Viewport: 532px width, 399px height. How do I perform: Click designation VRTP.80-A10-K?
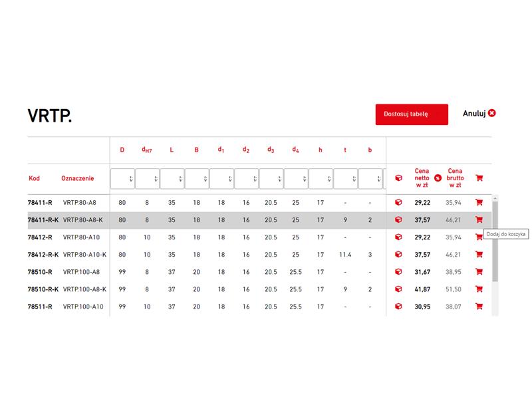pos(85,255)
